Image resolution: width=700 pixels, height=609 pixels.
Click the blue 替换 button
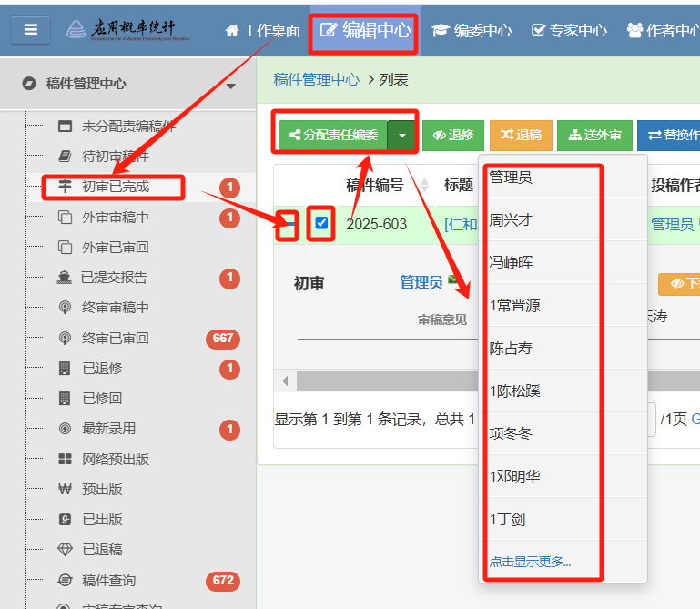coord(668,135)
